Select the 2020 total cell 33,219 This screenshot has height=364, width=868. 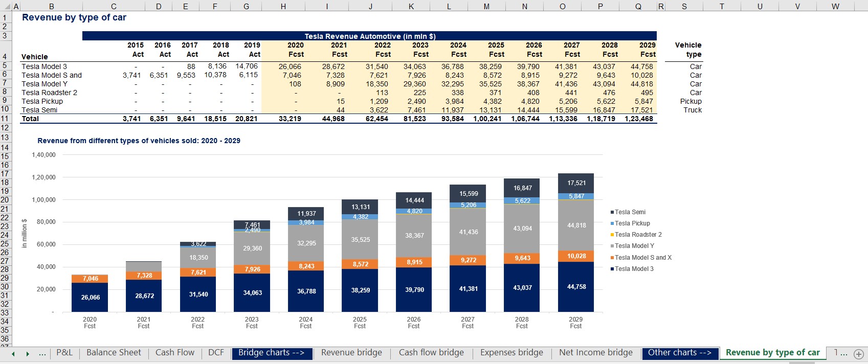(x=290, y=119)
